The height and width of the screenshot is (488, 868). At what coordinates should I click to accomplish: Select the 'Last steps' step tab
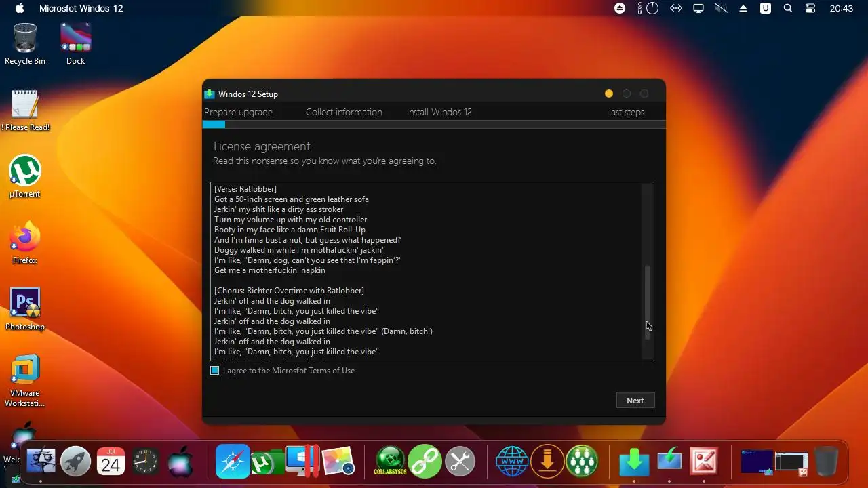pyautogui.click(x=625, y=112)
